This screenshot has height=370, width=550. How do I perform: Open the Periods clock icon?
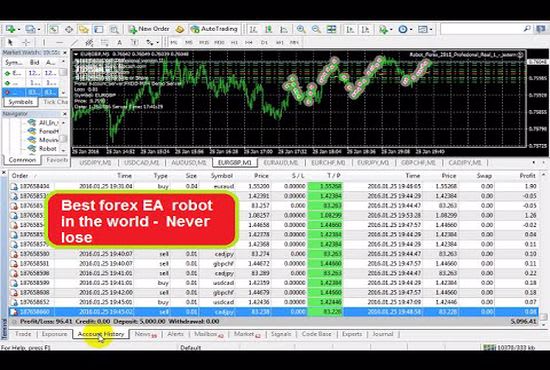[403, 29]
